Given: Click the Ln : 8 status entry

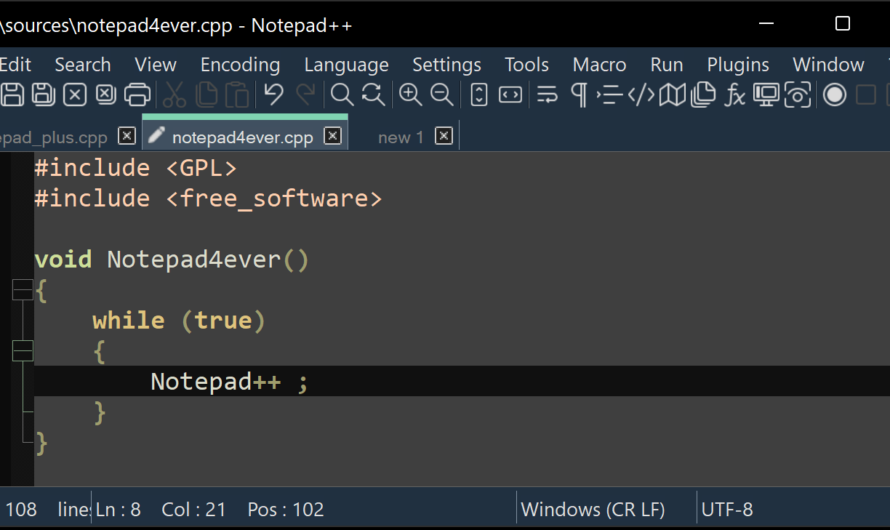Looking at the screenshot, I should pyautogui.click(x=118, y=510).
